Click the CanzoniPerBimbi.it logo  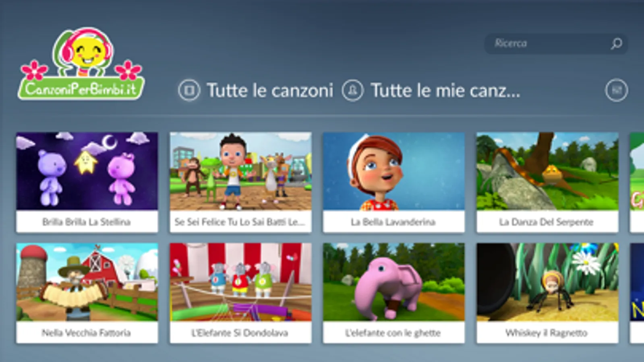pyautogui.click(x=81, y=64)
